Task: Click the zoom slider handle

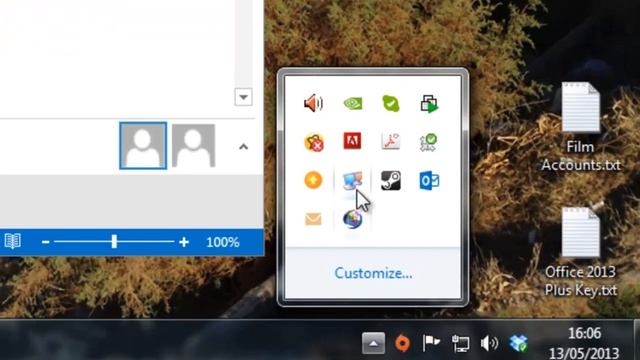Action: (114, 242)
